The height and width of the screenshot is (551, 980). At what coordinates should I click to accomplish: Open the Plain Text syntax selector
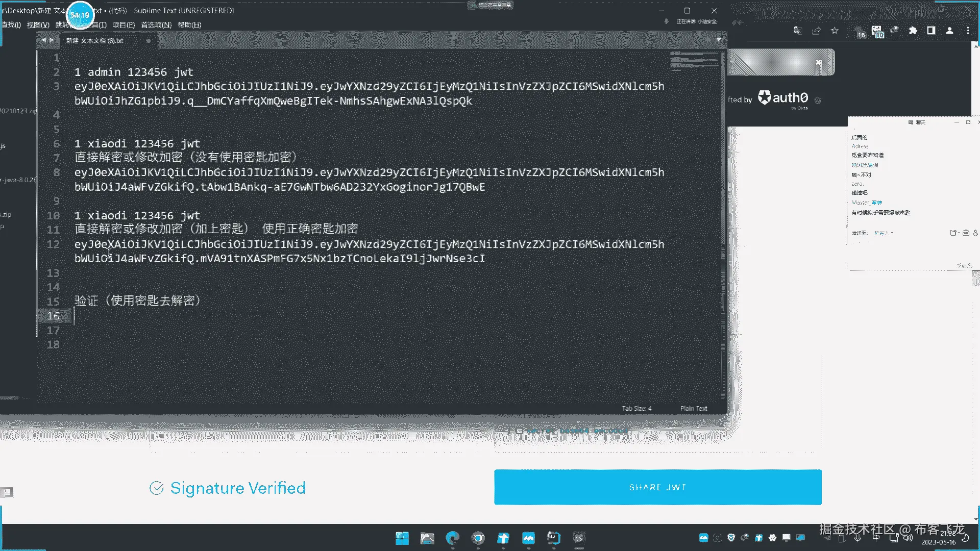(x=693, y=408)
